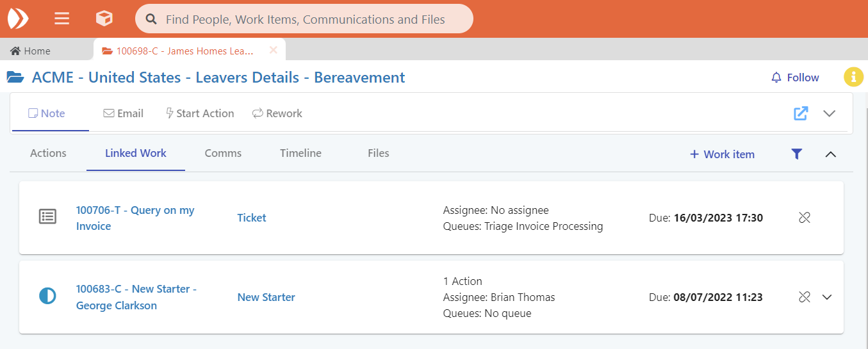Click the app logo in top-left corner
868x349 pixels.
(18, 19)
